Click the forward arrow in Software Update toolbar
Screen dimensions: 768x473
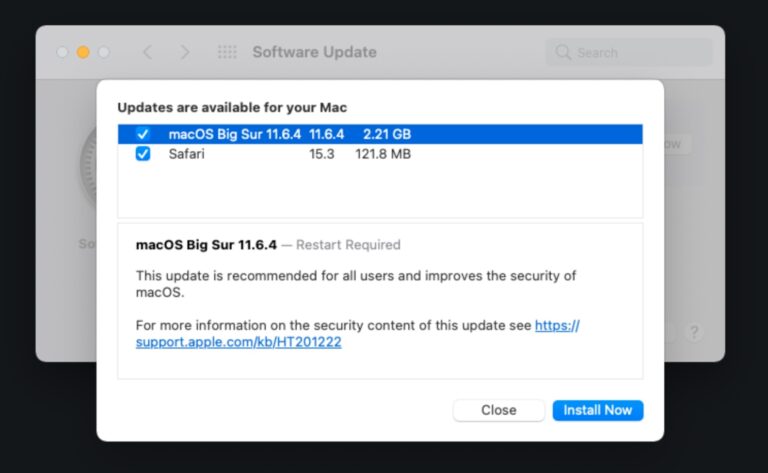coord(184,52)
